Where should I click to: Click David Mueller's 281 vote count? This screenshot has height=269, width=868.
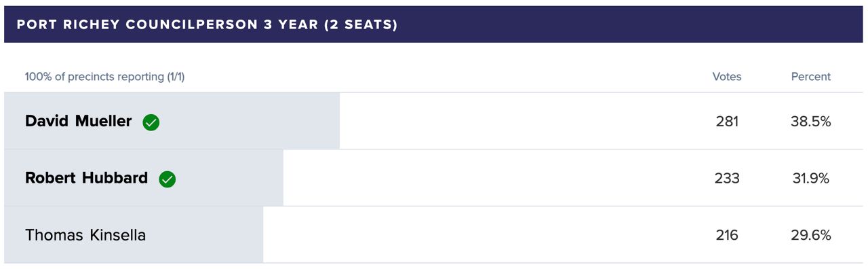point(727,122)
